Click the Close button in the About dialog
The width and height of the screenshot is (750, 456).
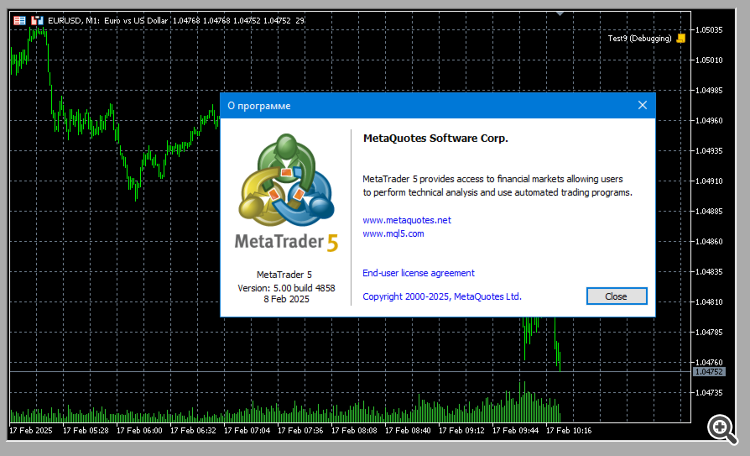point(617,296)
